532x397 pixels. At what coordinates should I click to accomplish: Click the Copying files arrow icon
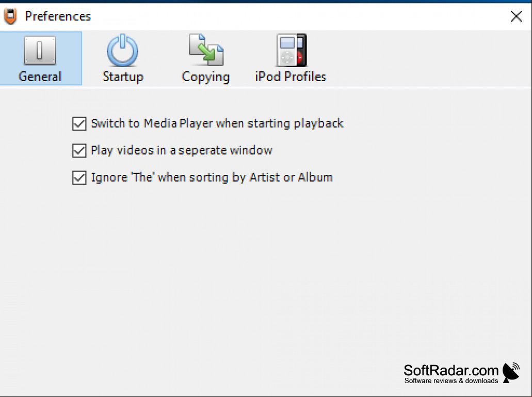(x=206, y=50)
